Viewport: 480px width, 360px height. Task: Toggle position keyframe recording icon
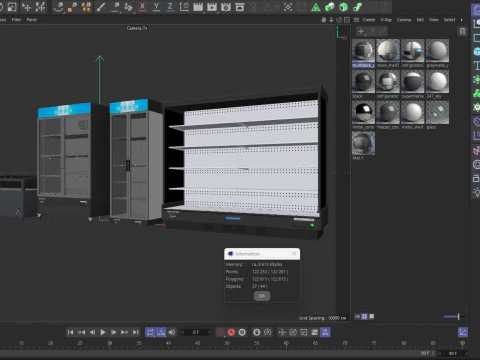[282, 332]
